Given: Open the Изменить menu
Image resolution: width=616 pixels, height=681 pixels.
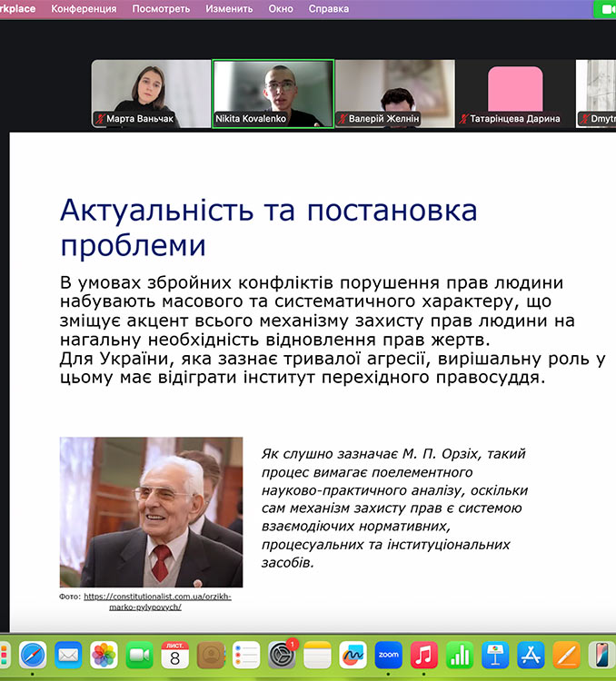Looking at the screenshot, I should click(x=229, y=9).
